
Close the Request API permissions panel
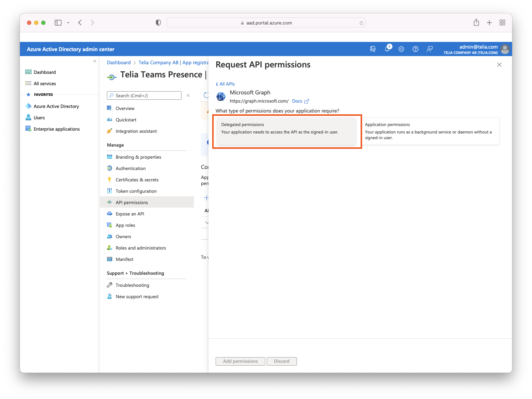[499, 65]
